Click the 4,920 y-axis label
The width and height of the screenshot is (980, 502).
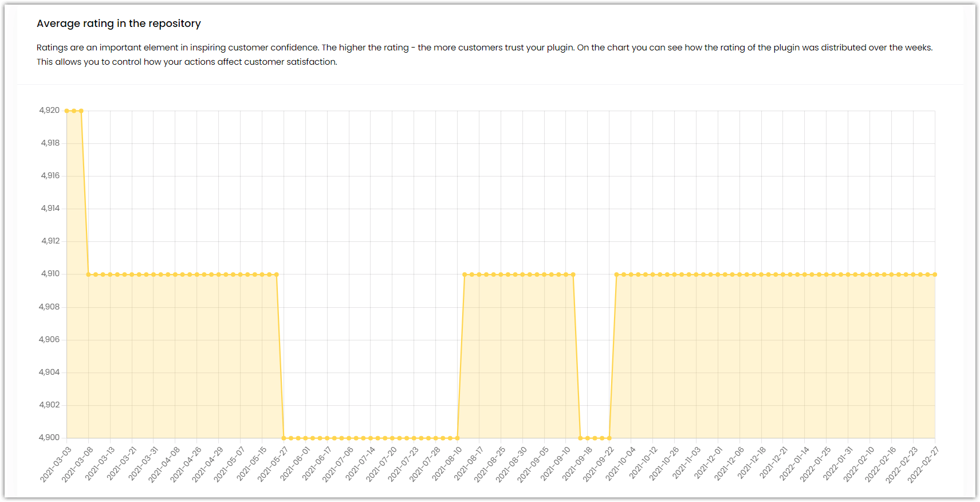point(49,110)
